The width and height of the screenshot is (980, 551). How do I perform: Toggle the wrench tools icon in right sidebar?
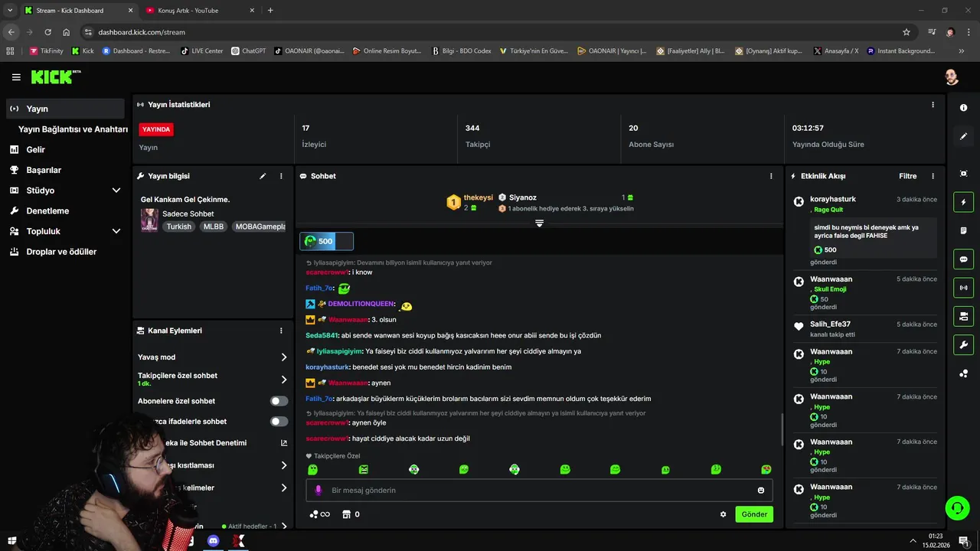963,344
